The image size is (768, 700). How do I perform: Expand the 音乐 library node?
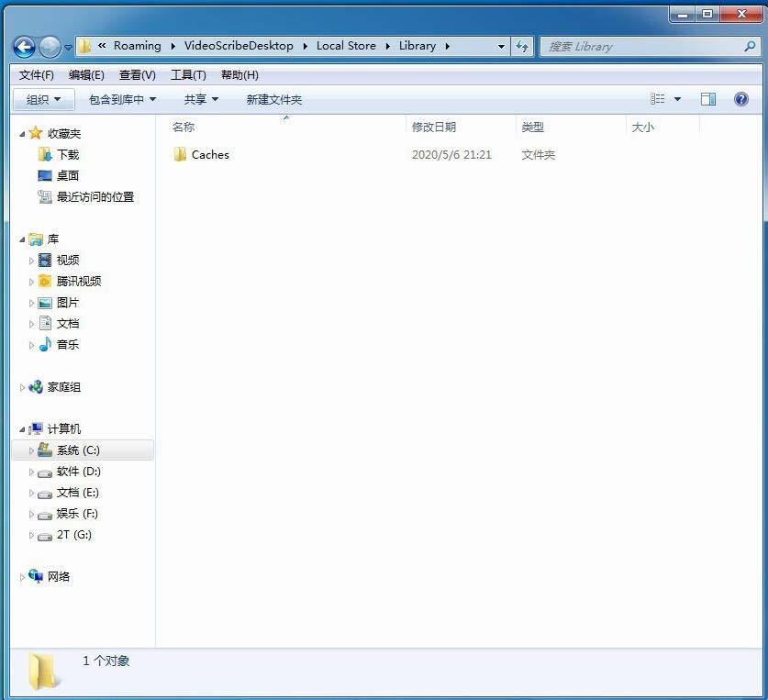pyautogui.click(x=31, y=345)
